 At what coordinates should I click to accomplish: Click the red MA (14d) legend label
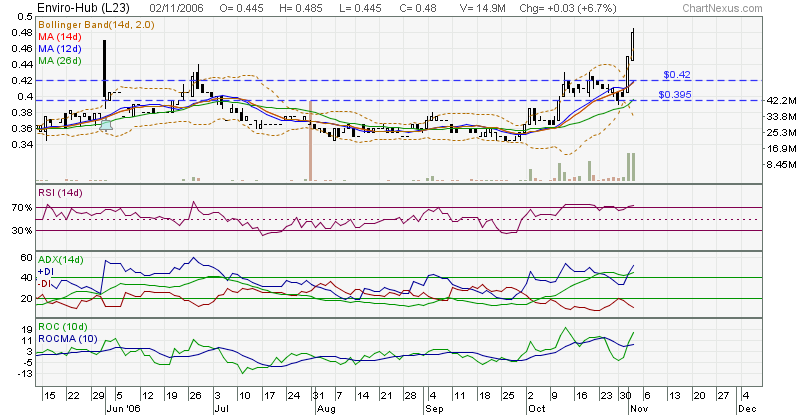tap(60, 37)
